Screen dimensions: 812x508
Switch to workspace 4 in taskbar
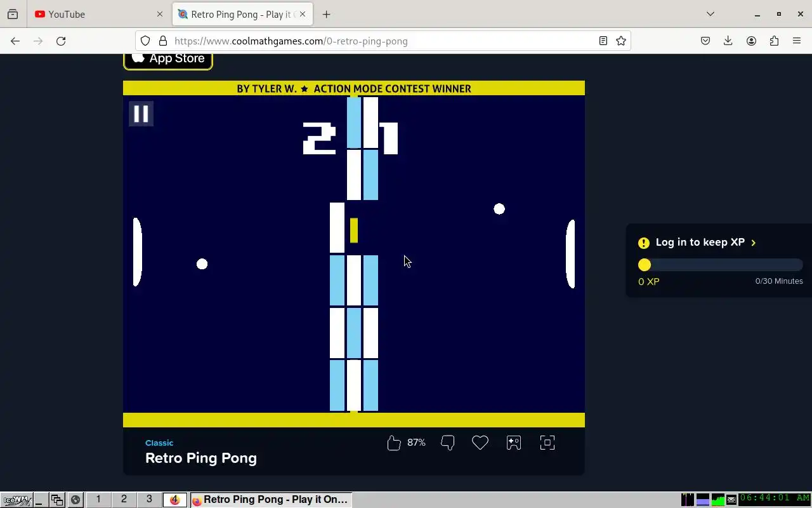[174, 500]
